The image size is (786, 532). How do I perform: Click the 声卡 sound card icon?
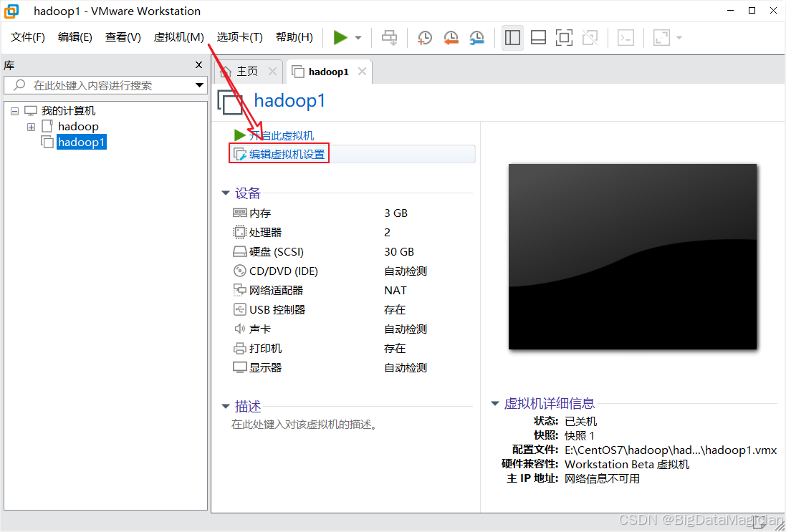click(x=239, y=329)
